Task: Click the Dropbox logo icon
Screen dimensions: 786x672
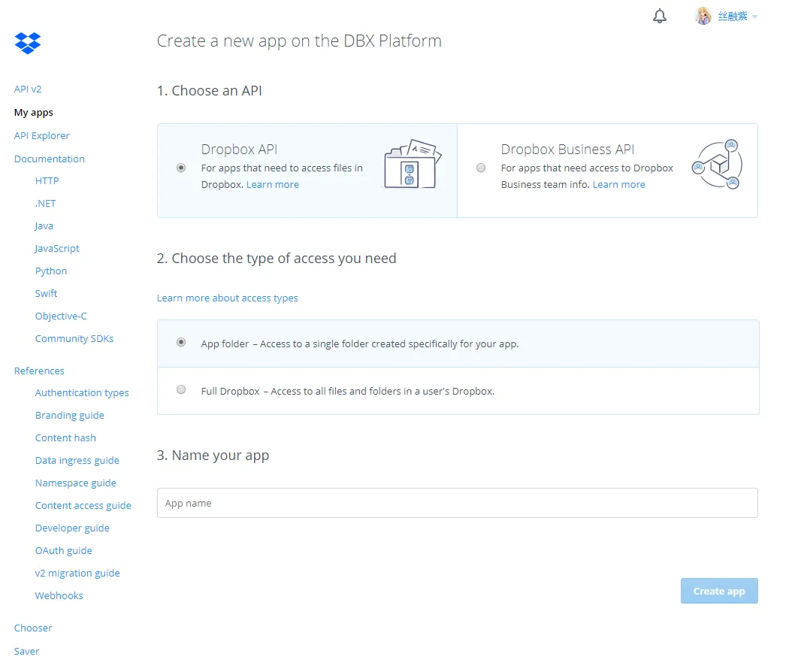Action: click(x=28, y=43)
